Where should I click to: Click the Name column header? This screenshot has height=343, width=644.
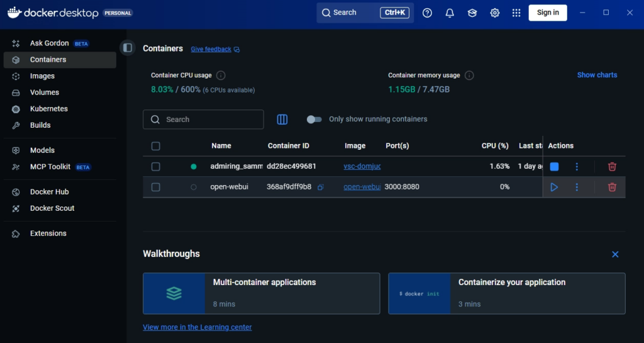[221, 146]
